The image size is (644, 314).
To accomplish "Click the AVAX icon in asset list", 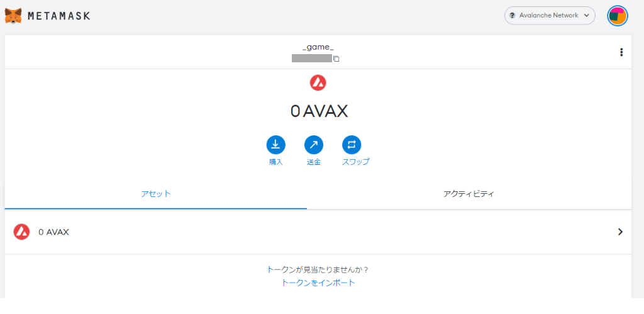I will coord(21,232).
